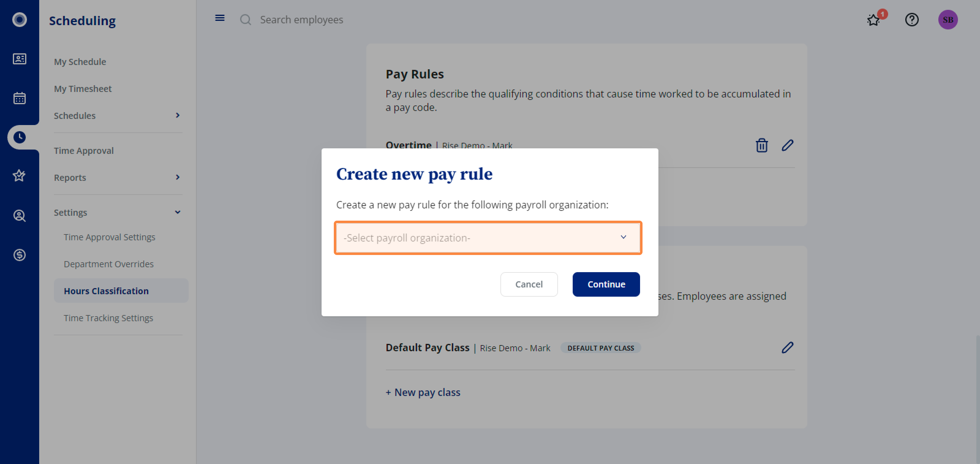Open the person search recruiting icon
The width and height of the screenshot is (980, 464).
[19, 216]
